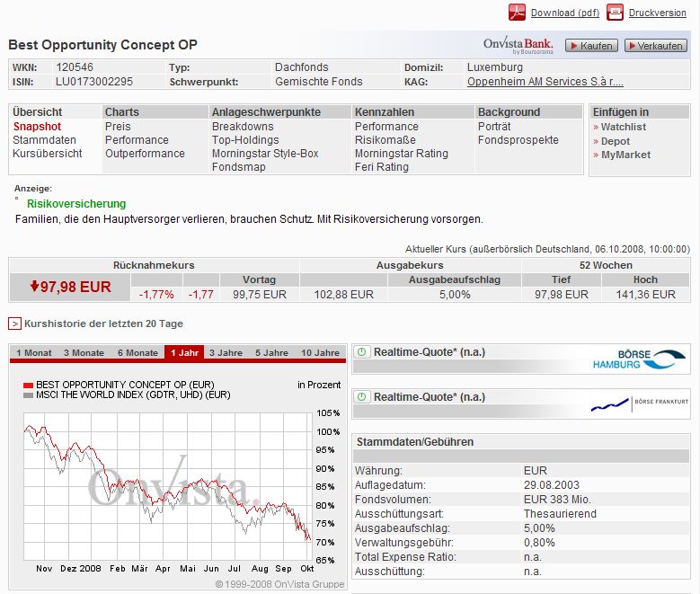
Task: Click the Ausgabekurs value 102,88 EUR
Action: 344,295
